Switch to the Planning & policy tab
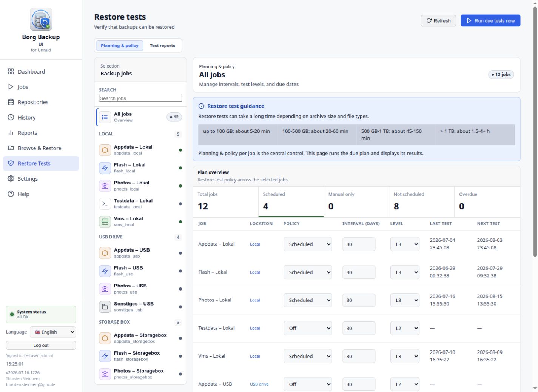The width and height of the screenshot is (538, 392). click(120, 46)
